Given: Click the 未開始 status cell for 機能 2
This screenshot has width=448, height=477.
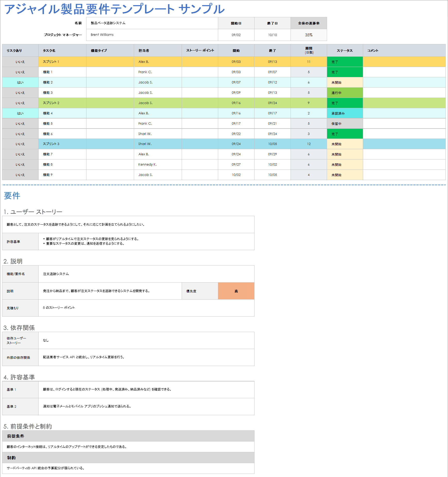Looking at the screenshot, I should pyautogui.click(x=345, y=82).
